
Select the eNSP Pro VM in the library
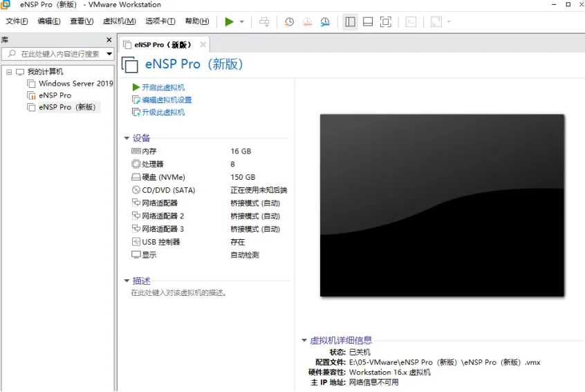[x=55, y=95]
